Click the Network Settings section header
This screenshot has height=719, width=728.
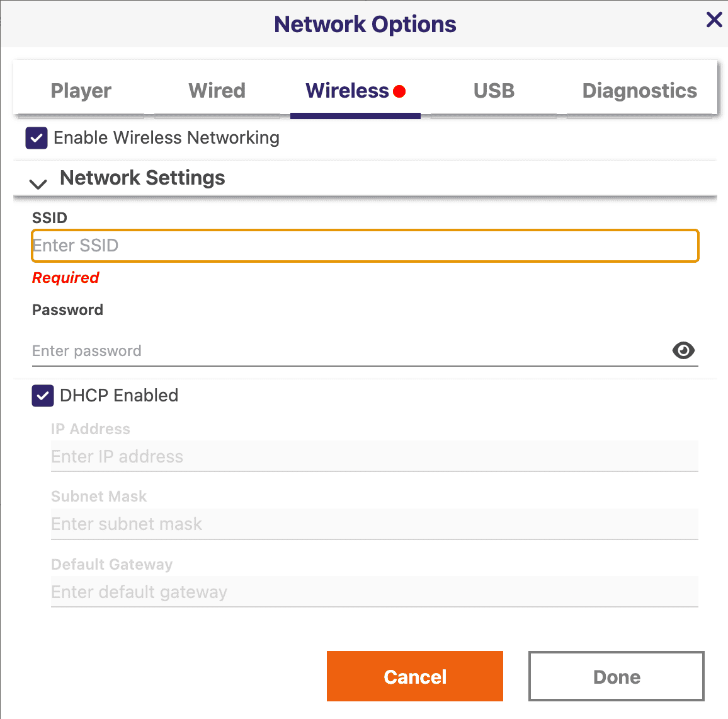(x=142, y=178)
